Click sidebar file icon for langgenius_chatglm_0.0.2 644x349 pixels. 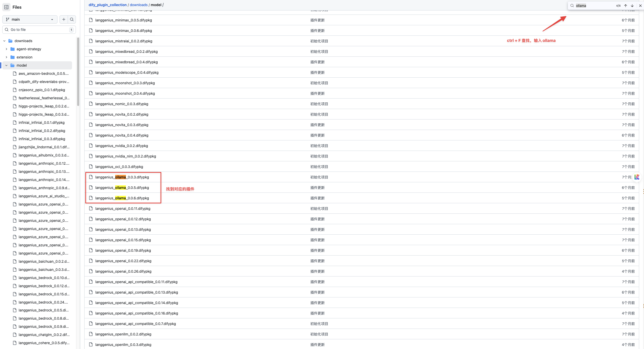point(15,335)
